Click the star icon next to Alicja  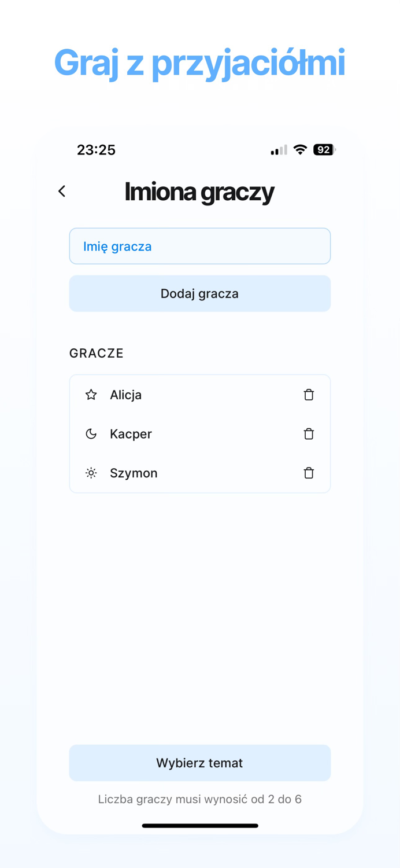91,395
